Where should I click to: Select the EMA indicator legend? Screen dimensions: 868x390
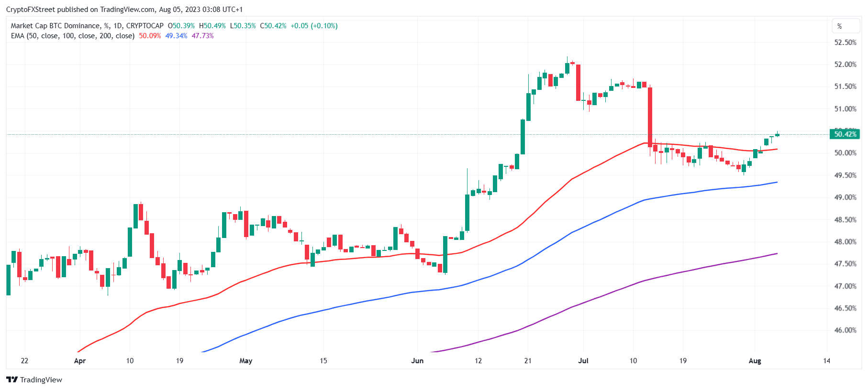point(73,36)
